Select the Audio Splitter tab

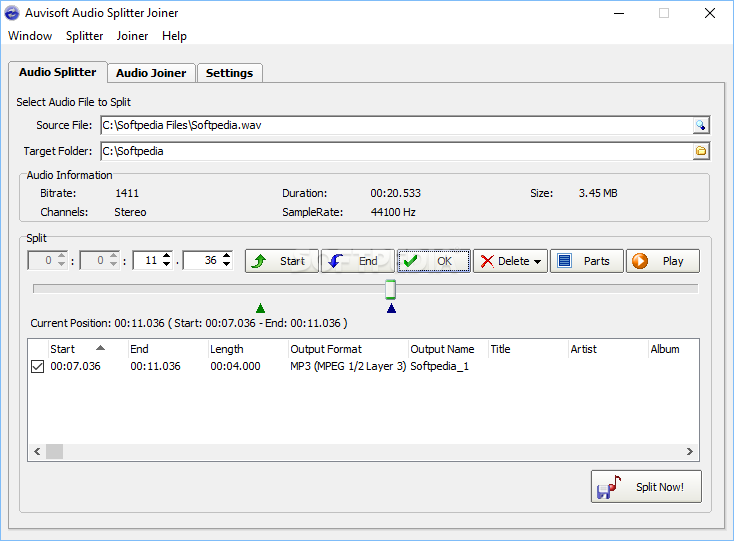click(58, 72)
